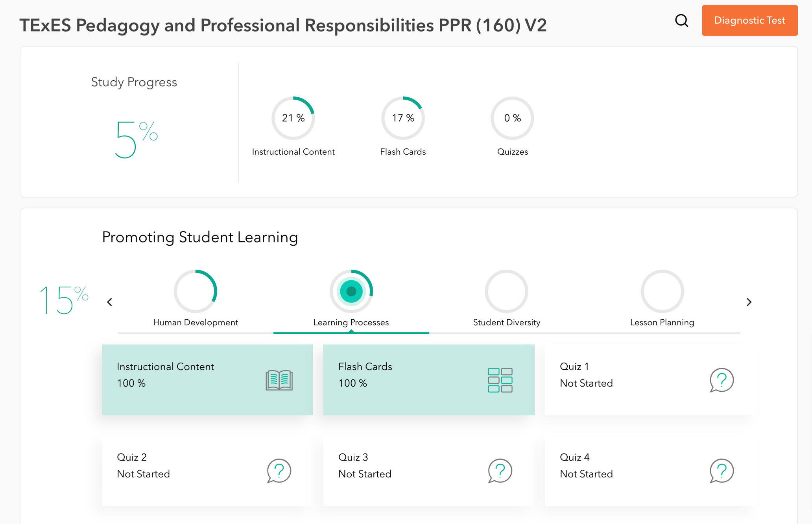This screenshot has height=524, width=812.
Task: Switch to the Student Diversity tab
Action: (x=506, y=322)
